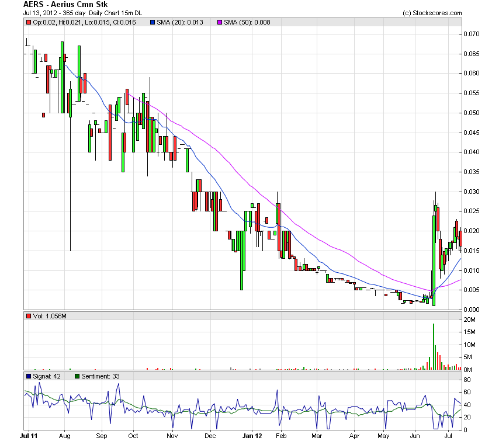The height and width of the screenshot is (448, 485).
Task: Click the chart title 'AERS - Aerius Cmn Stk'
Action: [x=65, y=4]
